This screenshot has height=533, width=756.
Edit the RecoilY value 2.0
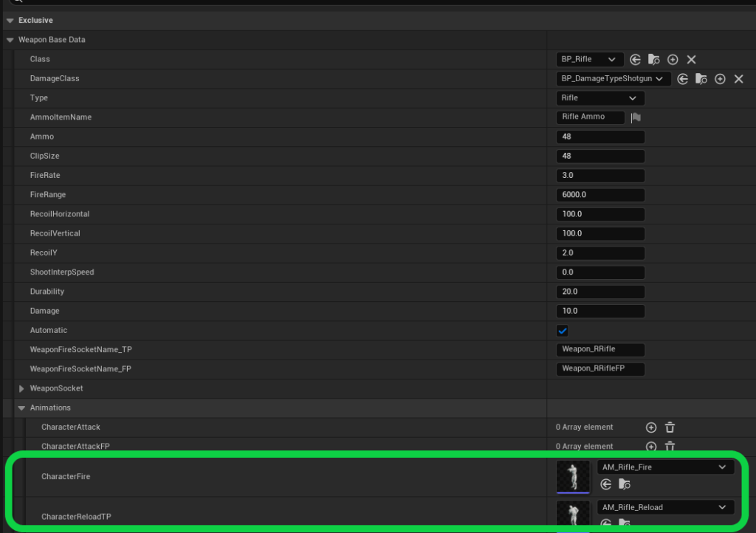600,253
